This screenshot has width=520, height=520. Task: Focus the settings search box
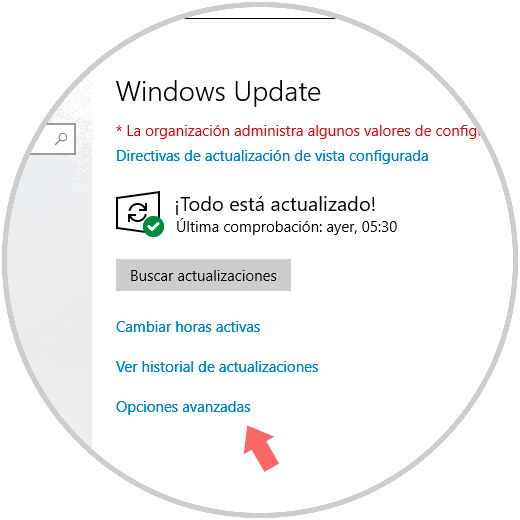51,139
